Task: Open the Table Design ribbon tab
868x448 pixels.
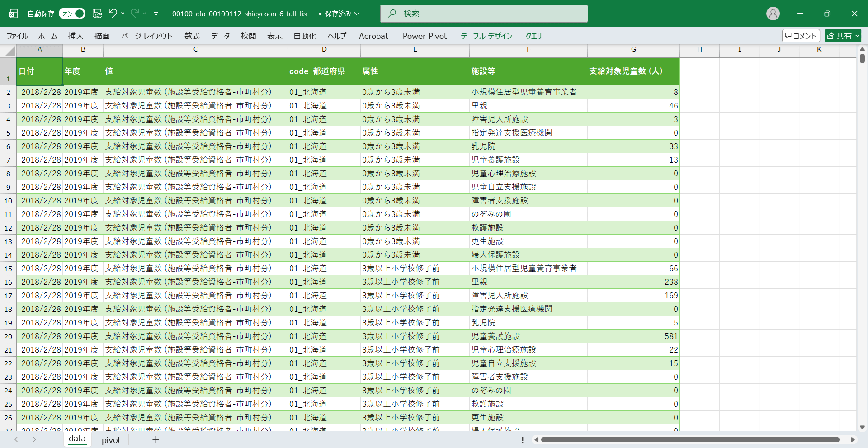Action: tap(486, 36)
